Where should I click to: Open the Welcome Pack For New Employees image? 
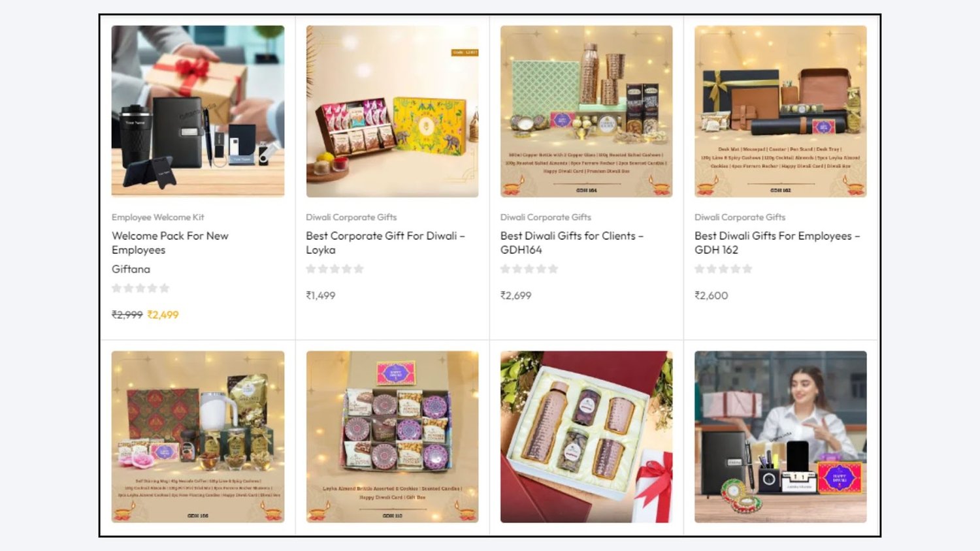click(x=198, y=111)
